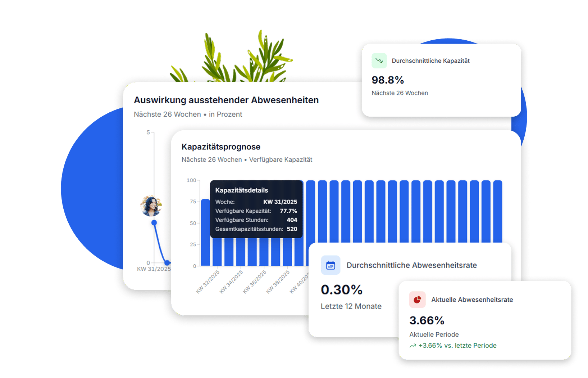Click the 98.8% average capacity value
Screen dimensions: 588x378
pyautogui.click(x=388, y=80)
